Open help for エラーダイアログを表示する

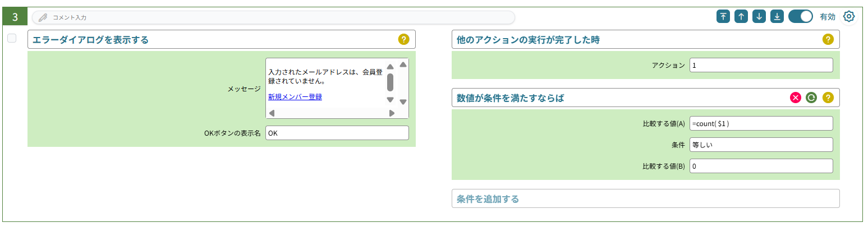point(404,39)
